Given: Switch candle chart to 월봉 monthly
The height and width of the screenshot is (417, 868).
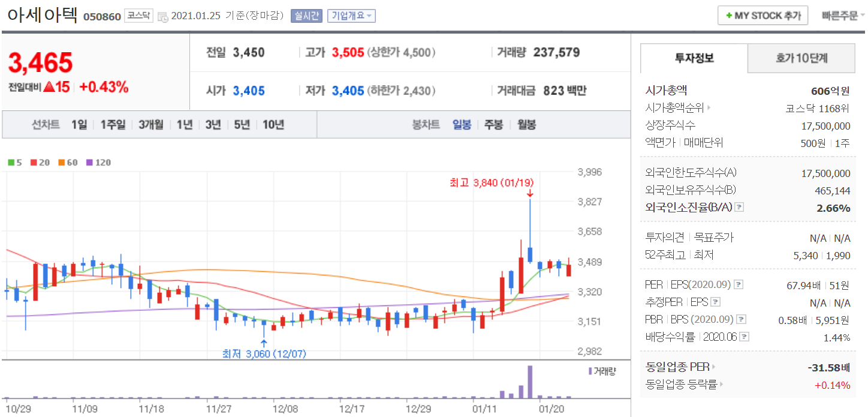Looking at the screenshot, I should (x=526, y=125).
